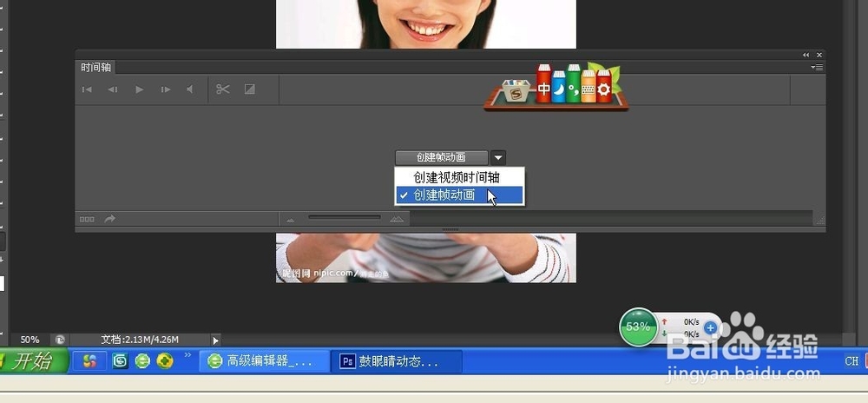Toggle Sogou half-width moon icon
This screenshot has width=868, height=403.
(559, 88)
